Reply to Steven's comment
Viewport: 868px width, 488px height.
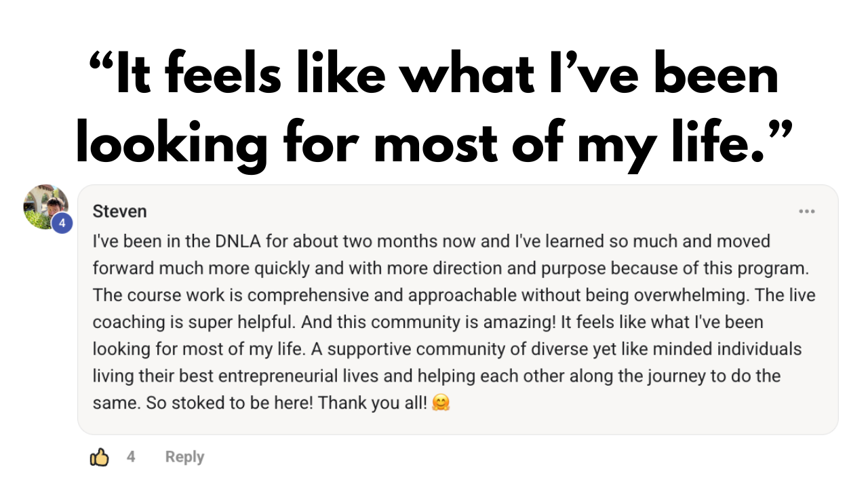pyautogui.click(x=184, y=457)
